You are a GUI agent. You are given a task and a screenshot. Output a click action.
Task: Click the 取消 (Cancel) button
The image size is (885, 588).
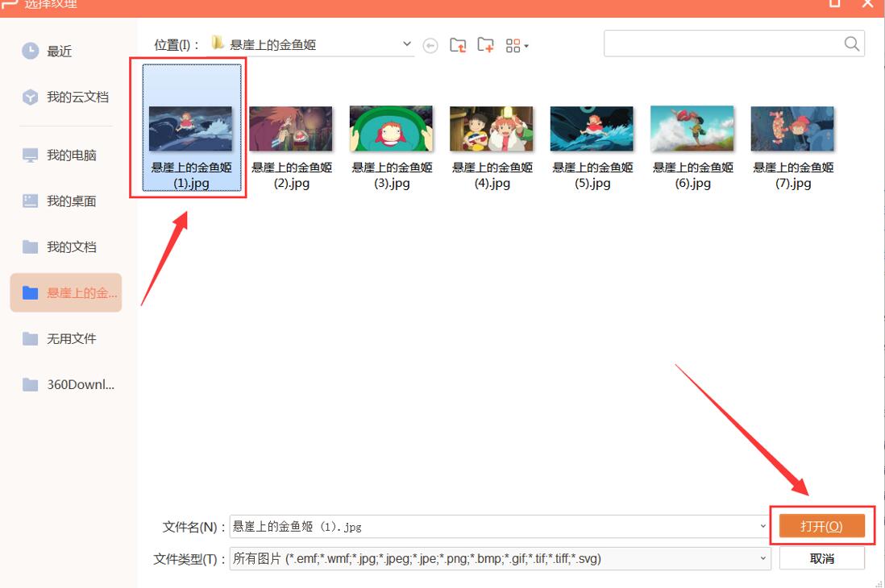[x=821, y=557]
